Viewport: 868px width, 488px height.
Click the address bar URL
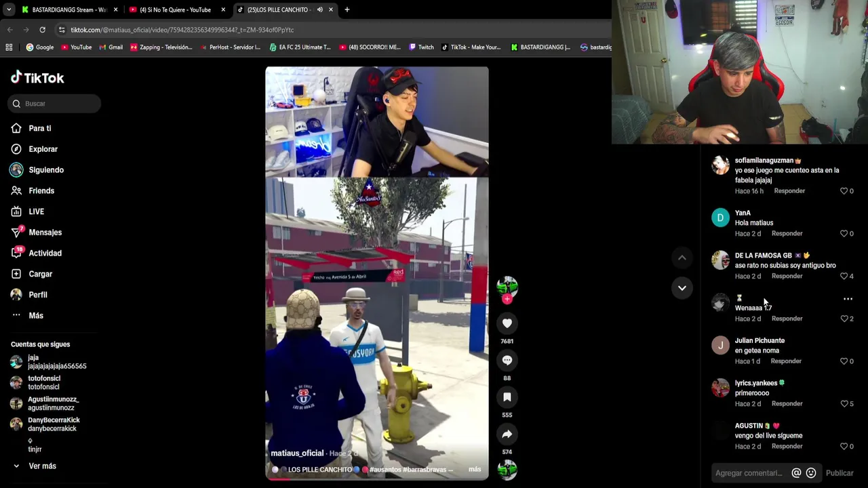(182, 30)
